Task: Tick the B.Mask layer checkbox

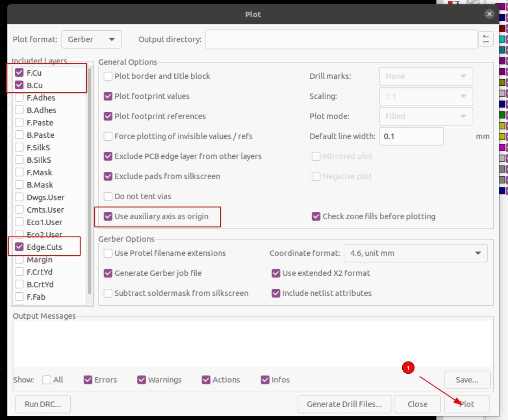Action: 19,185
